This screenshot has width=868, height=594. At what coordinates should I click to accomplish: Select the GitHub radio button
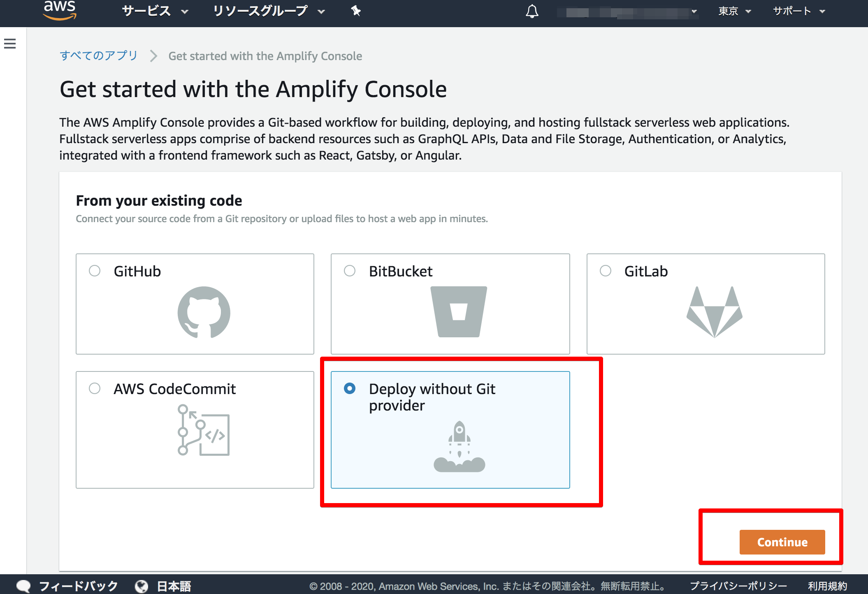point(95,271)
